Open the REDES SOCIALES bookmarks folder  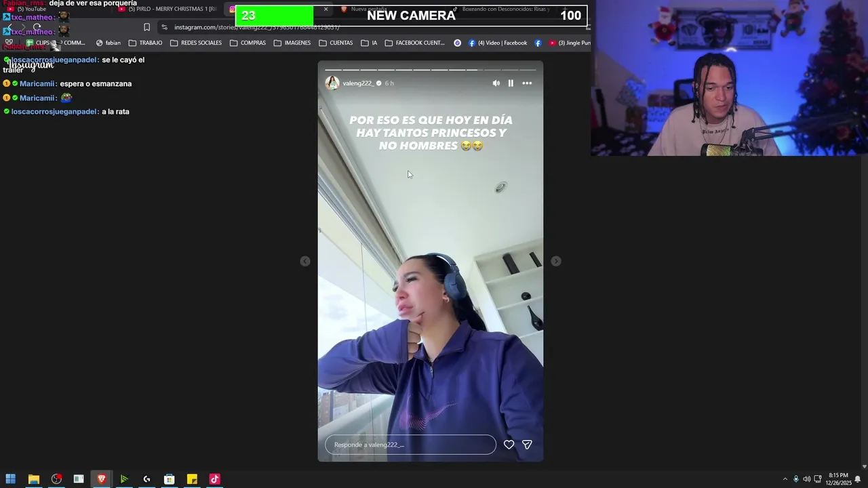click(x=196, y=43)
